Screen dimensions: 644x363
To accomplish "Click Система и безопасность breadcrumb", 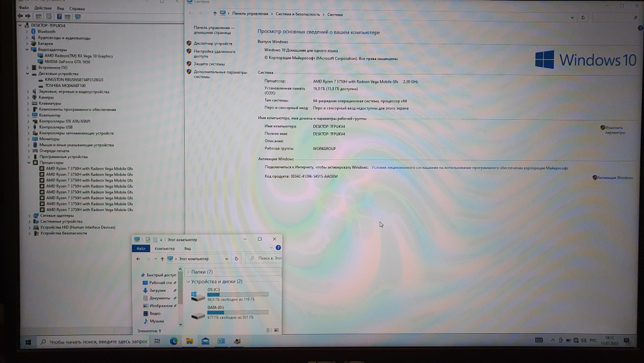I will point(298,14).
